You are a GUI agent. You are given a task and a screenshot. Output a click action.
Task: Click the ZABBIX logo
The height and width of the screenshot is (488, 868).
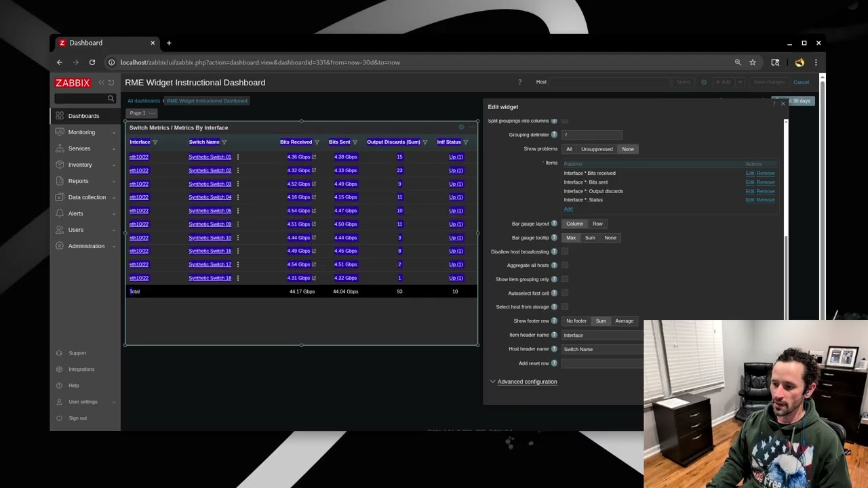(73, 83)
